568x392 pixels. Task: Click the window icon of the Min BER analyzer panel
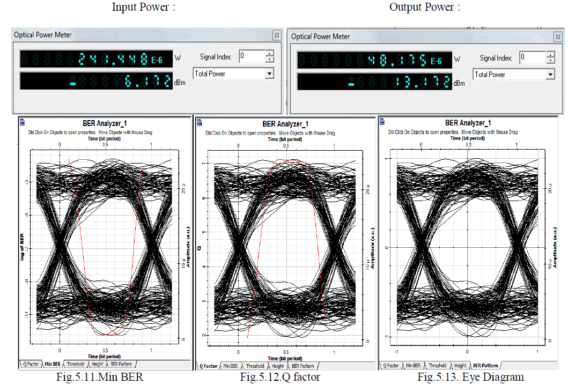point(22,122)
